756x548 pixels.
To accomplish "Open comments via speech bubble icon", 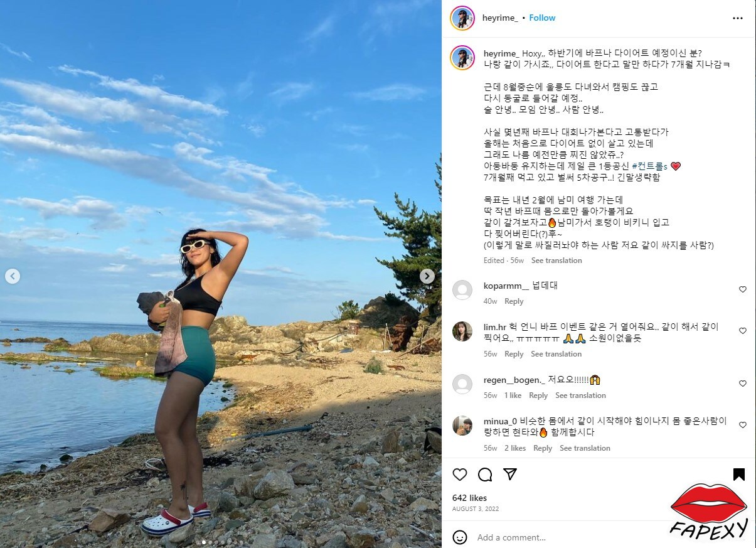I will click(x=485, y=475).
